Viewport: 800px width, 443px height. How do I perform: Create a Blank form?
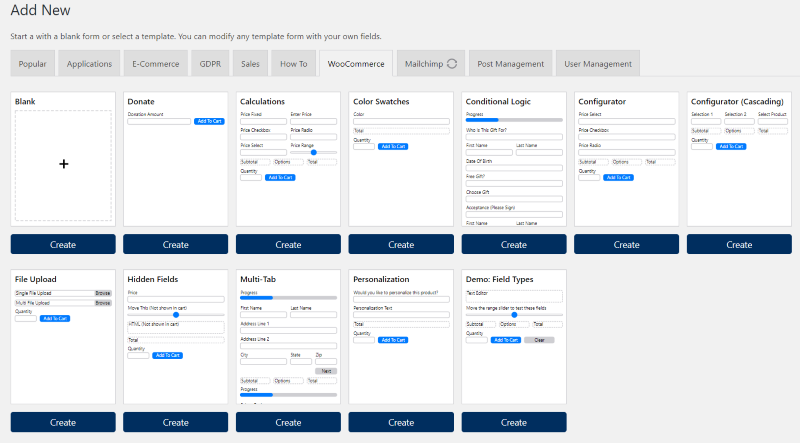click(63, 244)
